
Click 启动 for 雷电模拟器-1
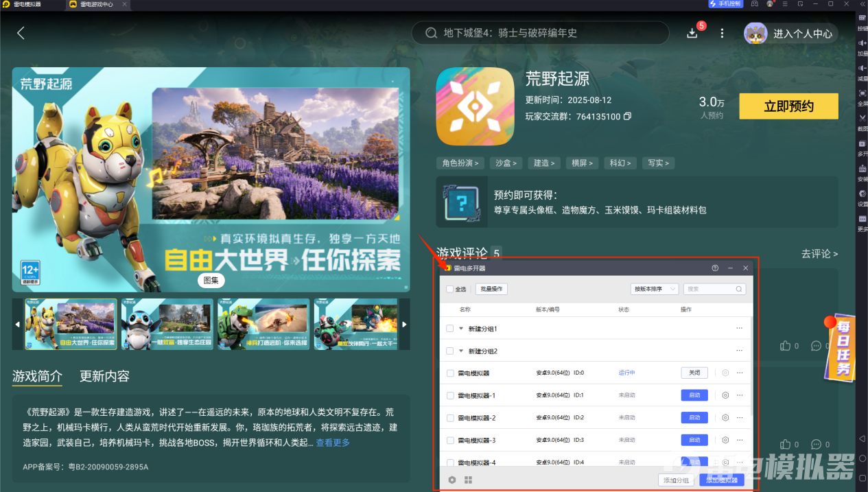point(694,396)
